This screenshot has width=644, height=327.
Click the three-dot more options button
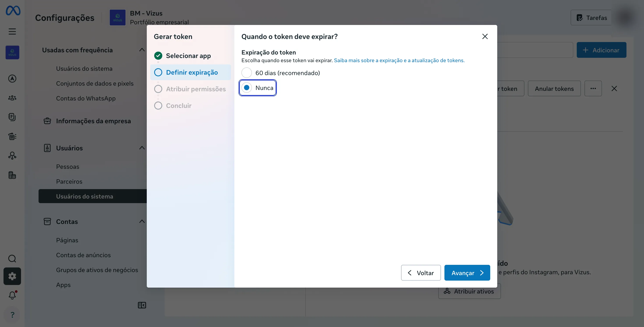coord(593,88)
